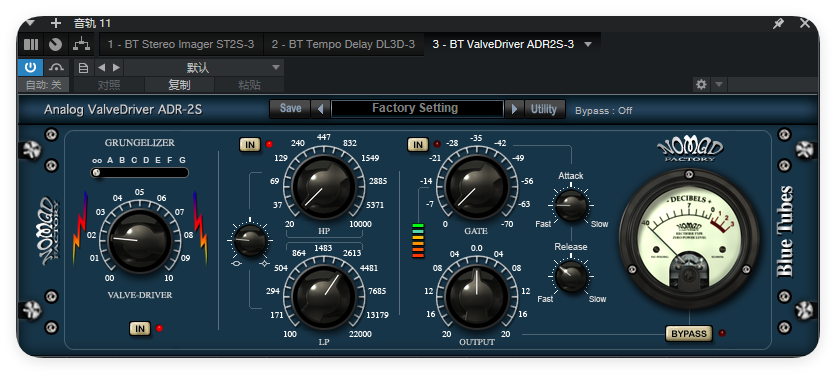Click the Grungelizer selector slider

coord(140,172)
